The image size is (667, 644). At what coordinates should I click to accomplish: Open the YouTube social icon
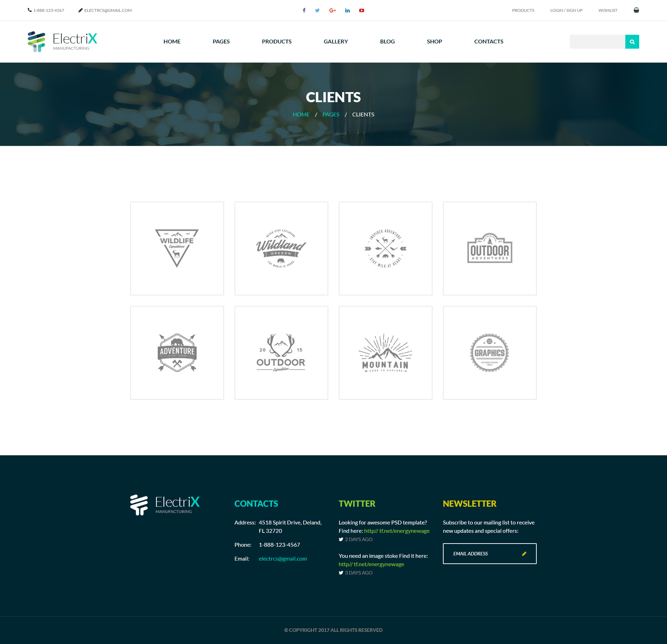pos(362,10)
